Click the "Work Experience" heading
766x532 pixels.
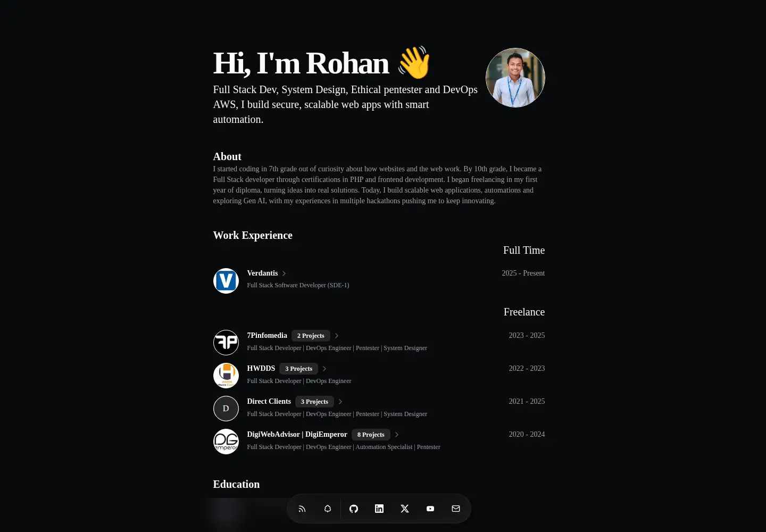[253, 235]
